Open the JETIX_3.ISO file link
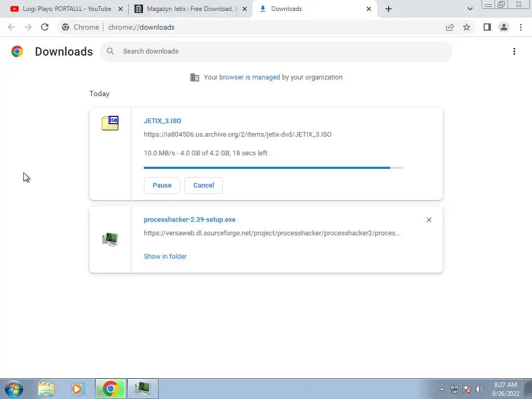Viewport: 532px width, 399px height. [163, 121]
